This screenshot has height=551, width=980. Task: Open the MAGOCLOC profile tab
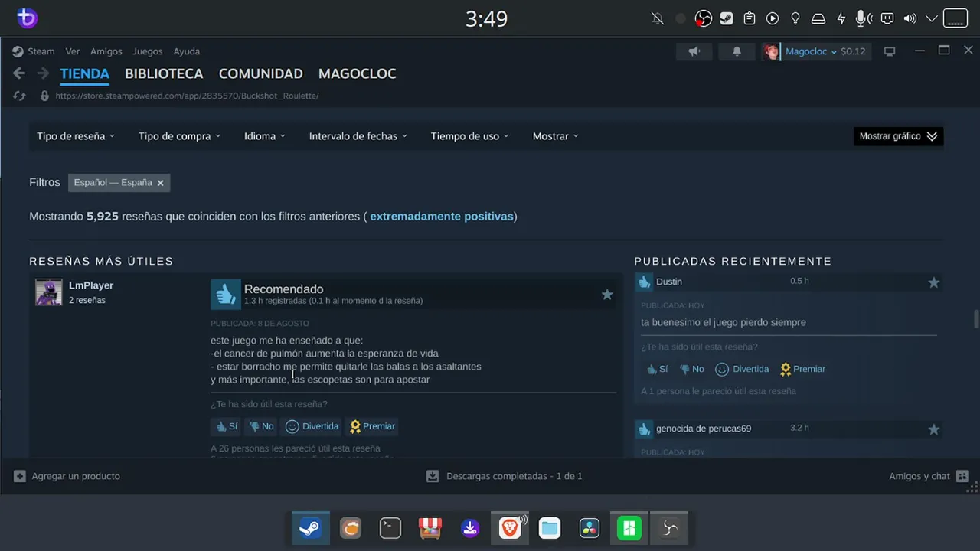(358, 74)
